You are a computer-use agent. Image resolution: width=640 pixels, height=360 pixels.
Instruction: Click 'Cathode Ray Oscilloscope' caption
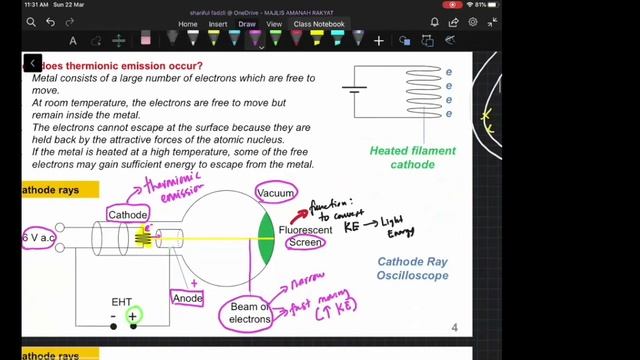click(x=412, y=269)
